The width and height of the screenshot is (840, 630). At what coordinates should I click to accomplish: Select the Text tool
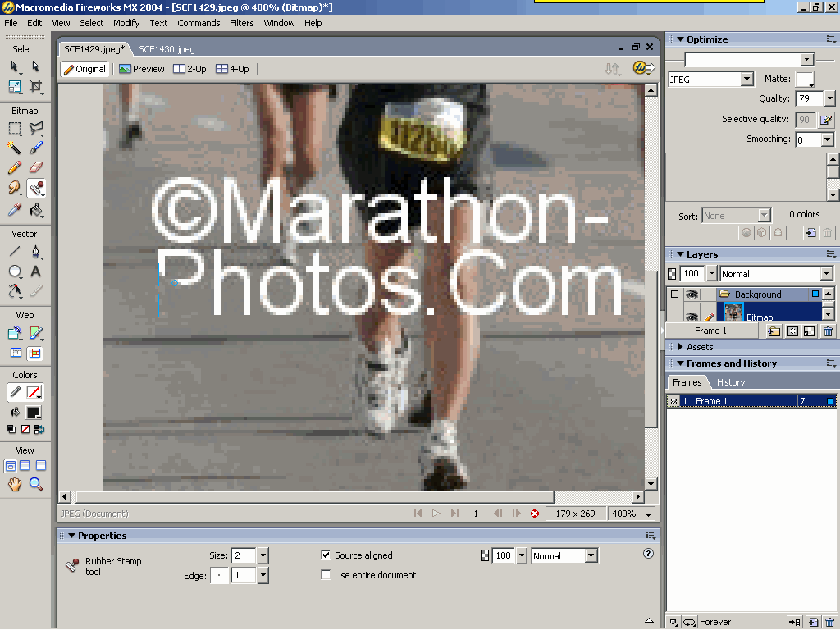point(35,272)
